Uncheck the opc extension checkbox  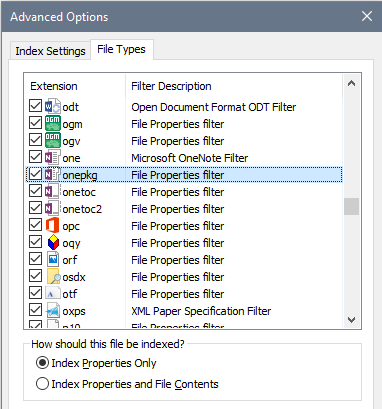[x=35, y=225]
